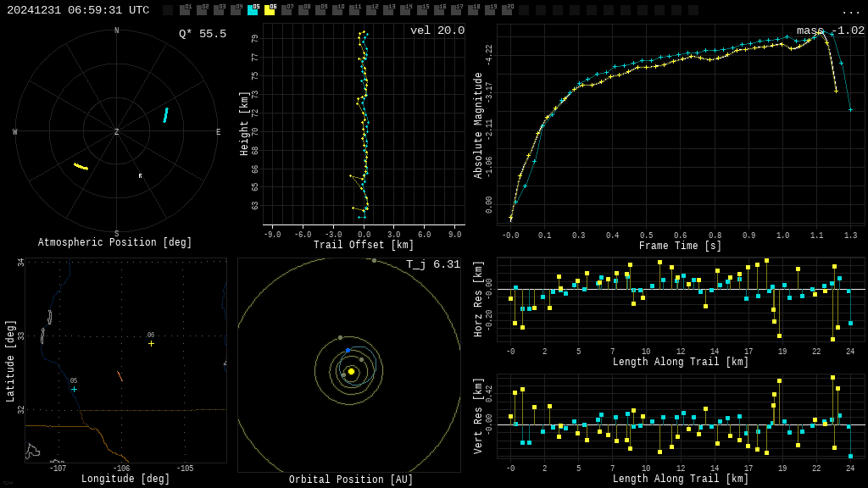The image size is (868, 488).
Task: Toggle the gray station 20 box
Action: pyautogui.click(x=507, y=10)
